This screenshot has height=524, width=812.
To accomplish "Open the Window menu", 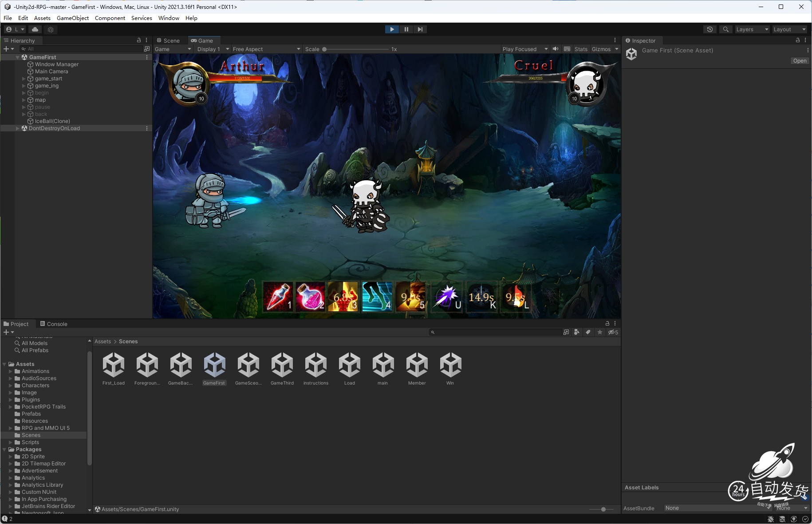I will point(169,18).
